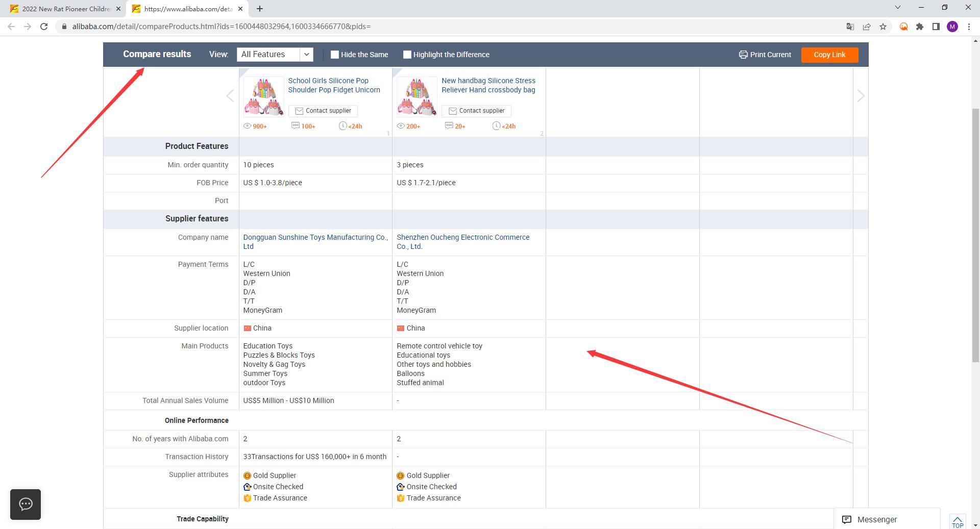Select 'US $ 1.7-2.1/piece' price cell
Image resolution: width=980 pixels, height=529 pixels.
(x=469, y=183)
